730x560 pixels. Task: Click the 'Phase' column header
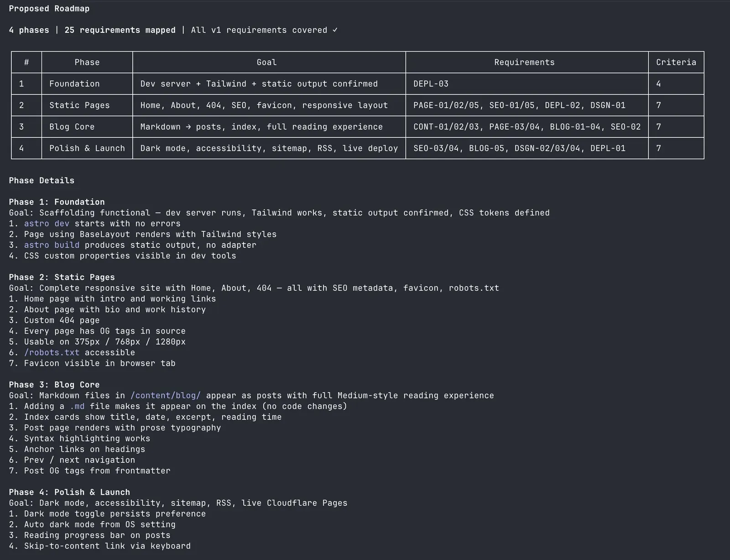tap(87, 63)
